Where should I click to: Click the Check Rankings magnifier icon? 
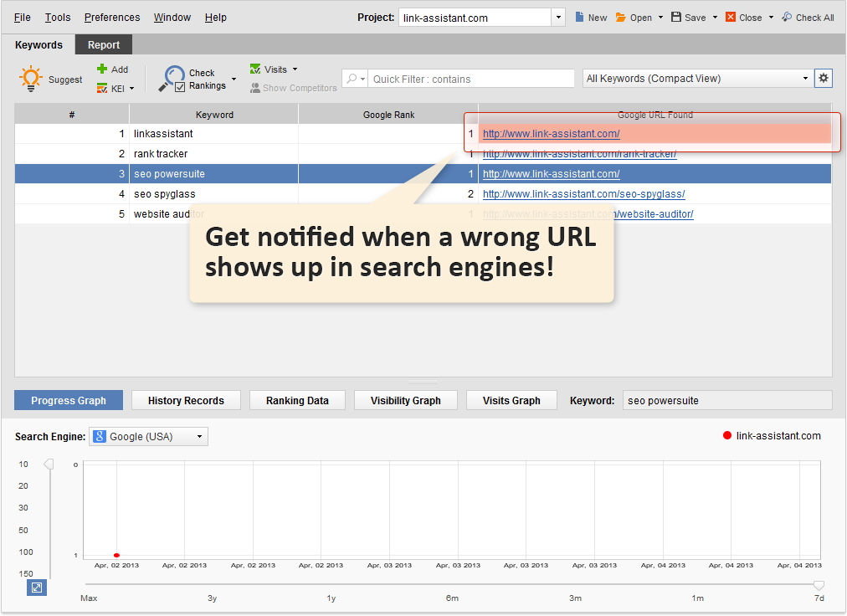pyautogui.click(x=173, y=78)
